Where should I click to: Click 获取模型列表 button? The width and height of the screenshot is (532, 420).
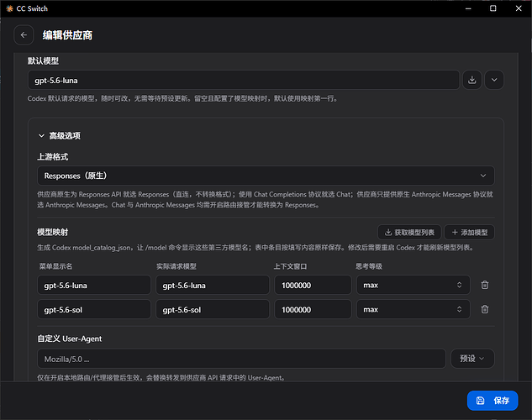pyautogui.click(x=409, y=233)
